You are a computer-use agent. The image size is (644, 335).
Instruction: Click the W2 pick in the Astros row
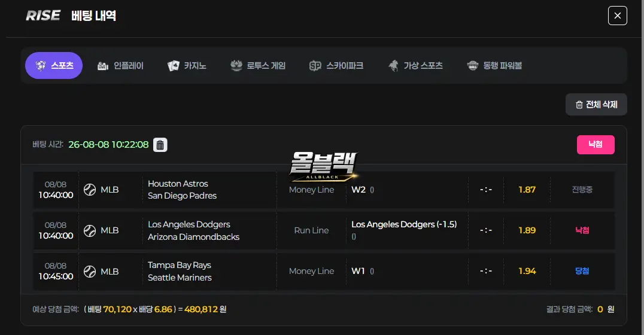pyautogui.click(x=359, y=190)
